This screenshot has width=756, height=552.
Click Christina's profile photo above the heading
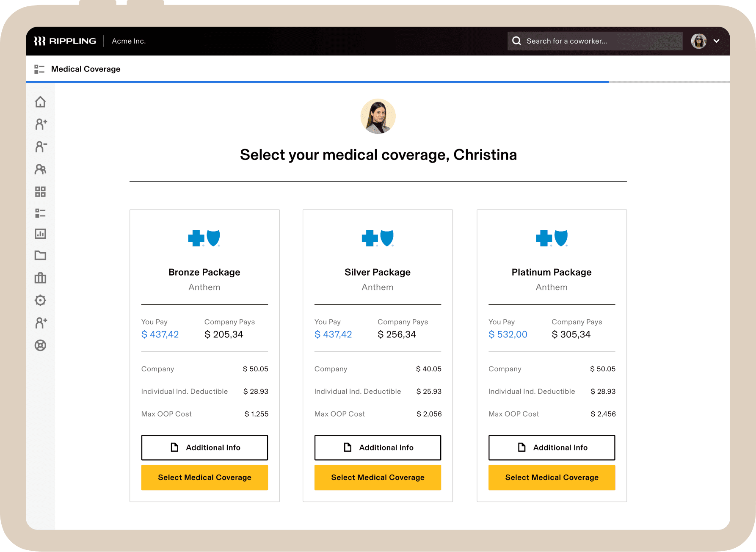point(378,116)
